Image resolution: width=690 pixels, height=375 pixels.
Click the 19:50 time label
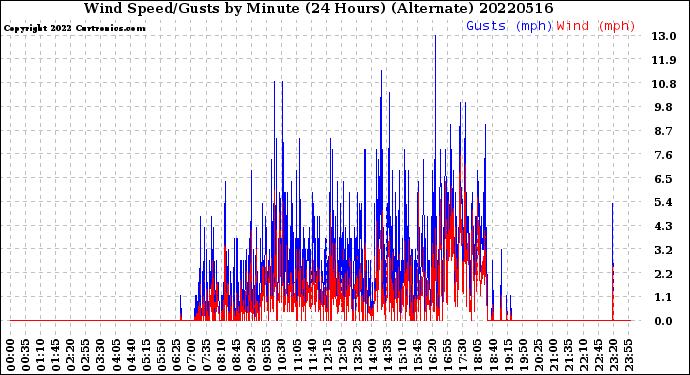[523, 355]
